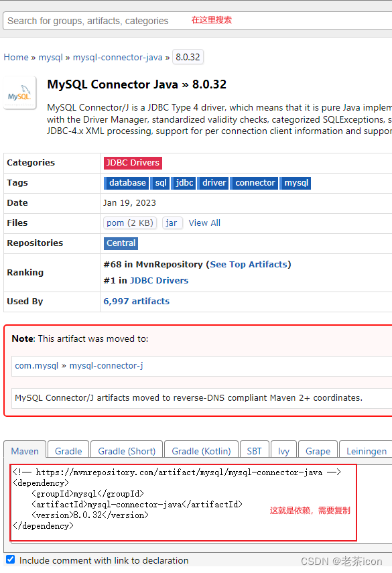This screenshot has width=392, height=573.
Task: Click the MySQL Connector/J artifacts moved note
Action: [188, 397]
